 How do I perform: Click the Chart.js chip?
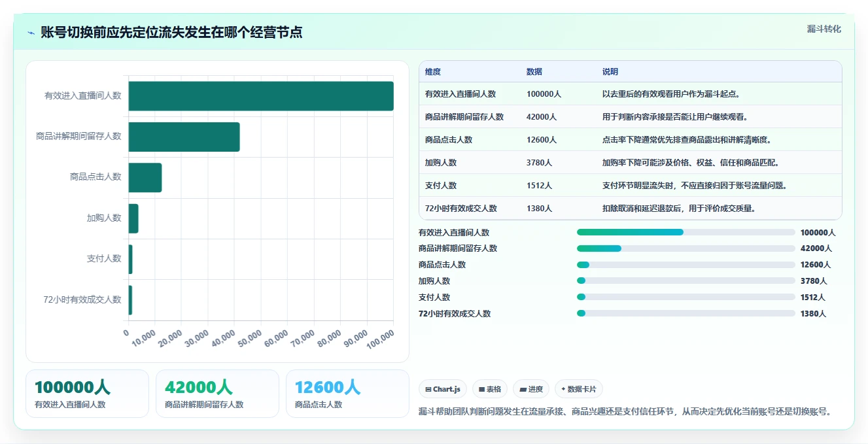pyautogui.click(x=443, y=389)
